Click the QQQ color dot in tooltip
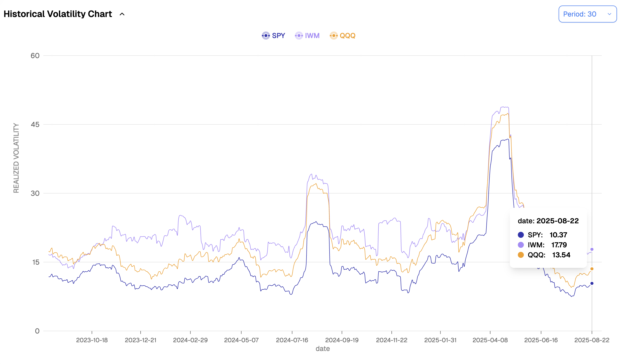Viewport: 619px width, 364px height. 521,255
